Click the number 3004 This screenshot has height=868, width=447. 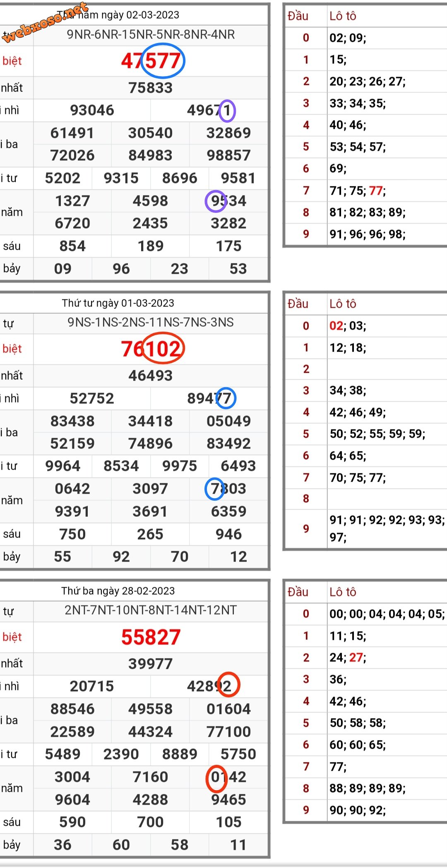(72, 777)
